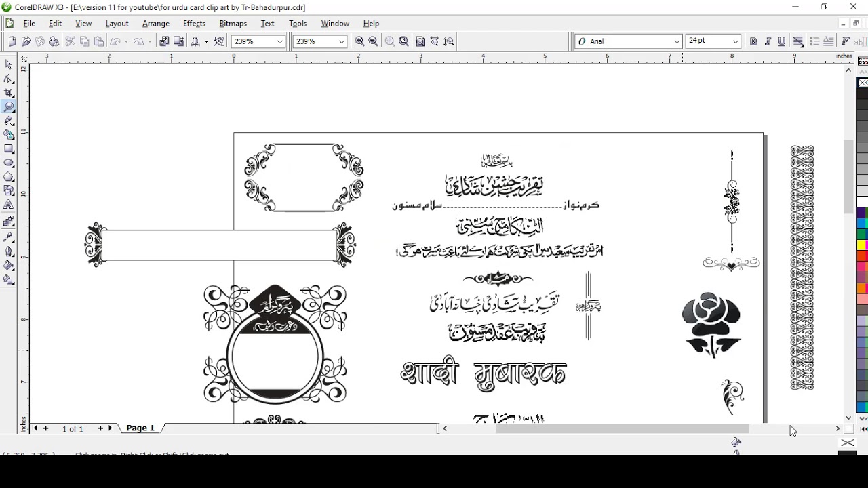868x488 pixels.
Task: Click the New document icon
Action: click(x=12, y=41)
